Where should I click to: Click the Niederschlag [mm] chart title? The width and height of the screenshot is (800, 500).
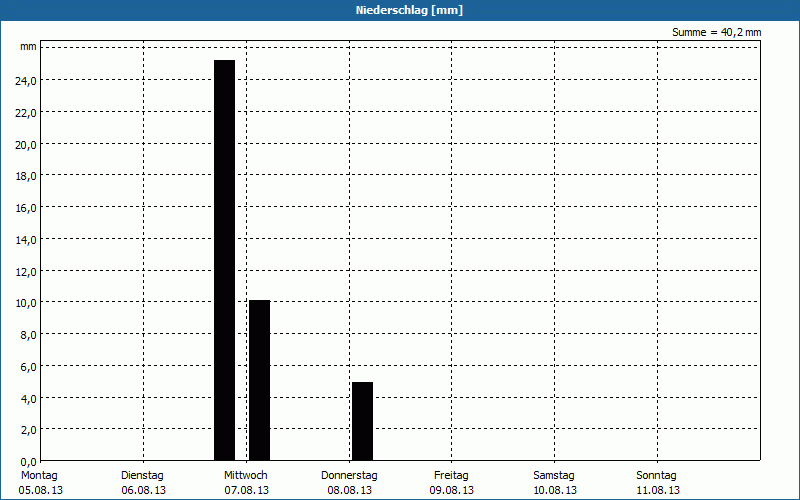(409, 10)
